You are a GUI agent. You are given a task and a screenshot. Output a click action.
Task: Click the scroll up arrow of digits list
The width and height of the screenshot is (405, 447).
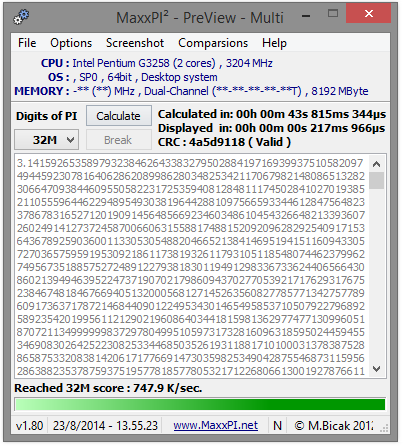(376, 164)
